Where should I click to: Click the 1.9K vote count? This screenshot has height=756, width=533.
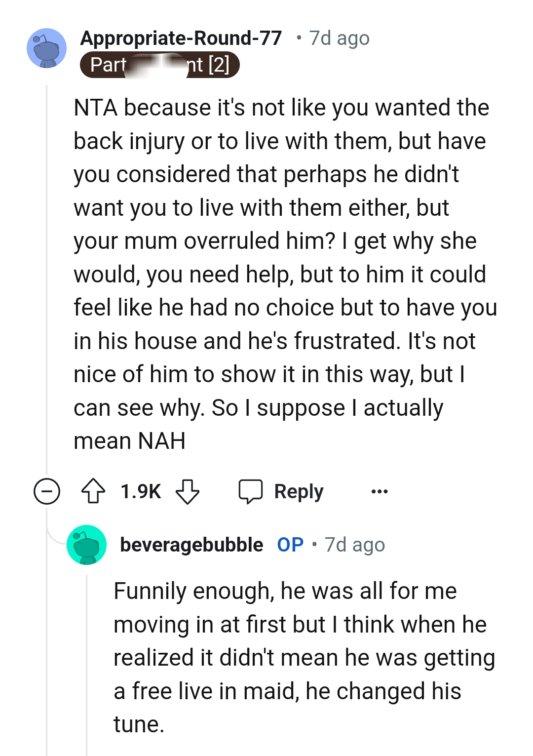point(140,491)
